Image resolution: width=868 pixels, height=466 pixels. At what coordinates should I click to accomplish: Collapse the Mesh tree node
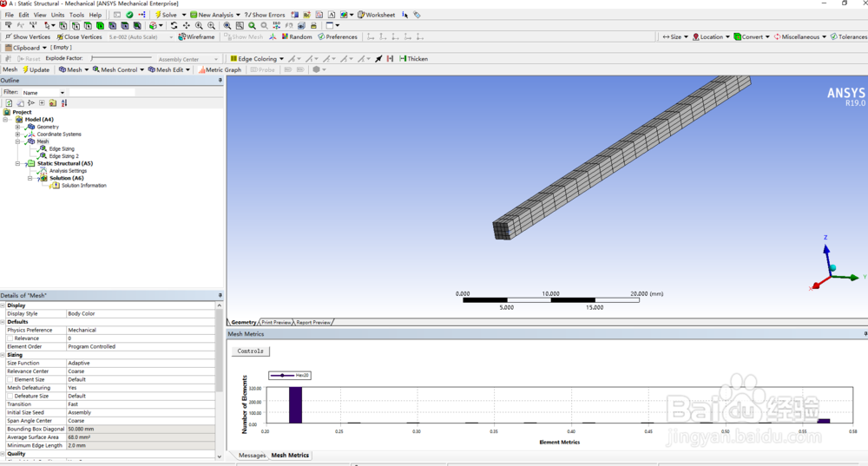(17, 141)
